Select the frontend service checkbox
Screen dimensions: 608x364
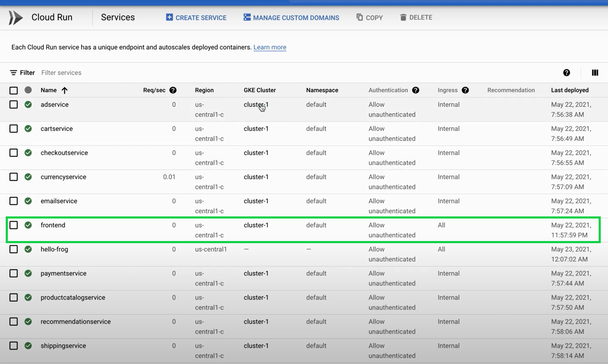click(14, 225)
